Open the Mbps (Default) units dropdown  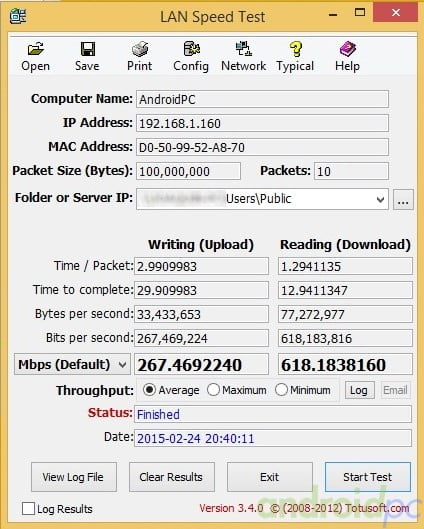(x=72, y=364)
